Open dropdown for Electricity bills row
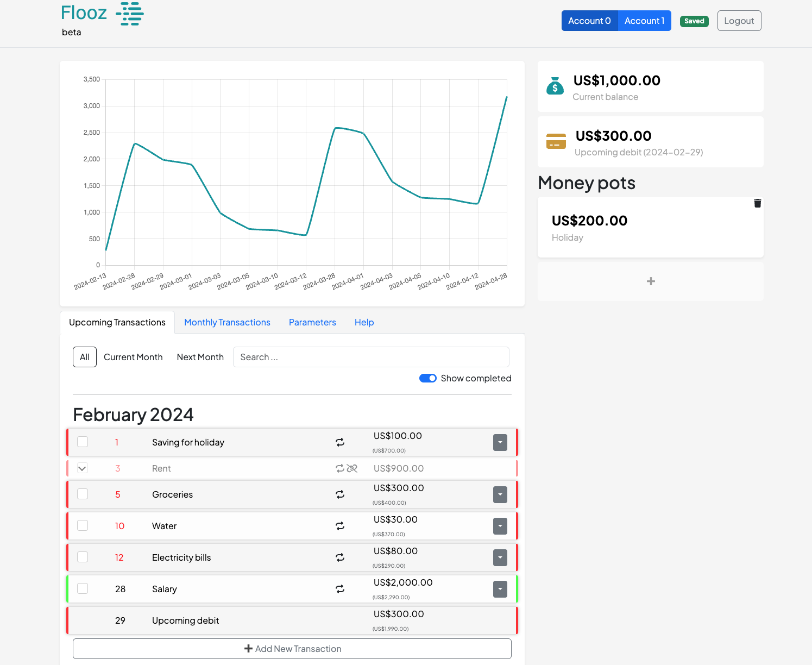The width and height of the screenshot is (812, 665). pyautogui.click(x=500, y=557)
